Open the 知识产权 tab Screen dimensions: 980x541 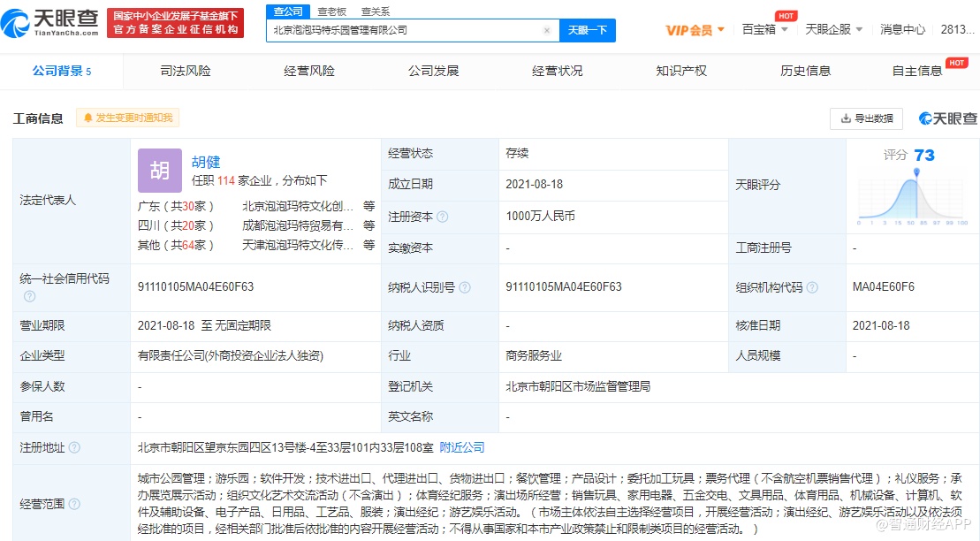pos(681,71)
